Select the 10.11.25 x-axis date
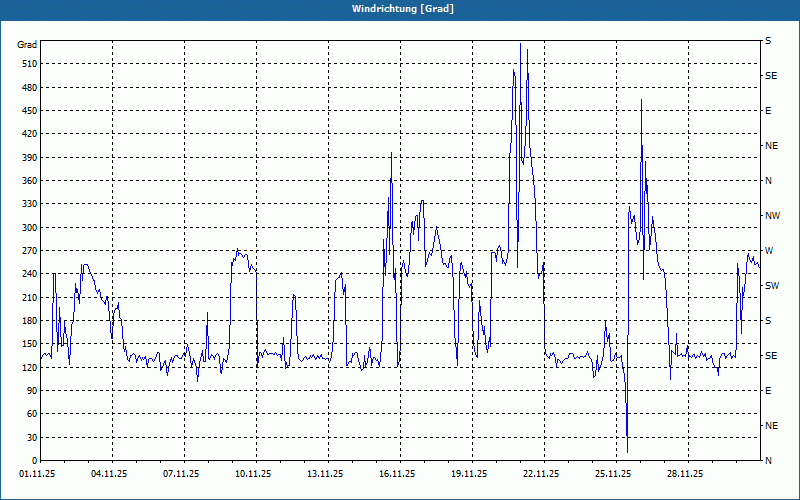This screenshot has height=500, width=800. click(x=253, y=474)
